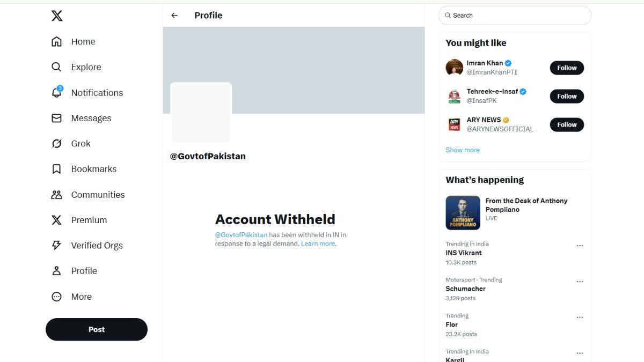Click the Search input field

coord(514,15)
